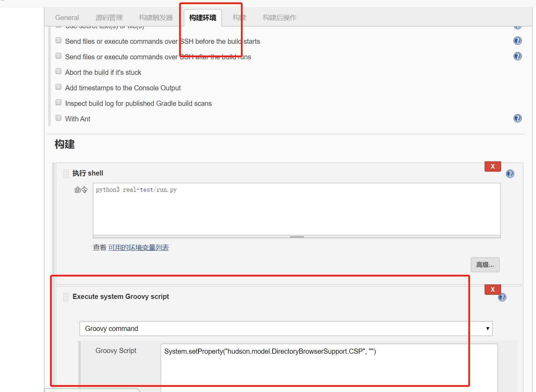This screenshot has width=536, height=392.
Task: Delete the 执行 shell build step
Action: pyautogui.click(x=493, y=166)
